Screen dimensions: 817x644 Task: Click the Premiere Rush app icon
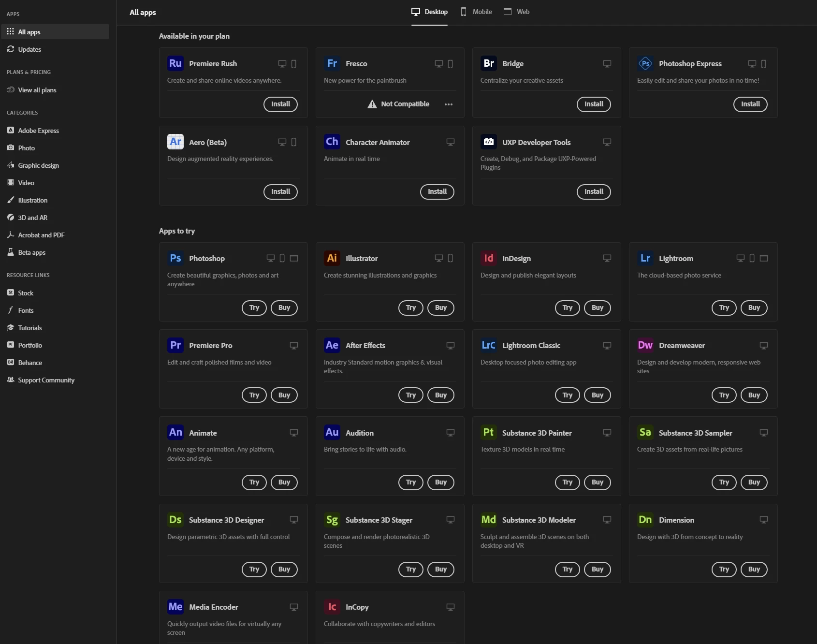point(175,63)
